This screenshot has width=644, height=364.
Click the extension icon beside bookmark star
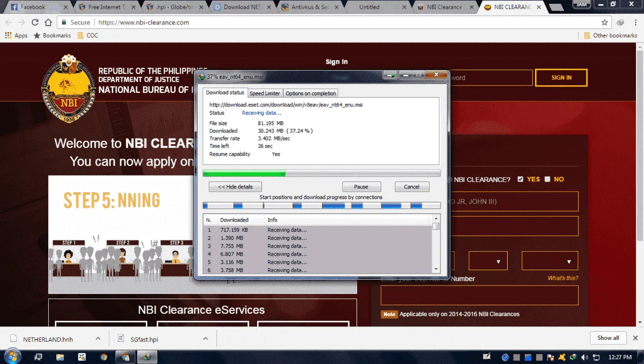click(620, 23)
